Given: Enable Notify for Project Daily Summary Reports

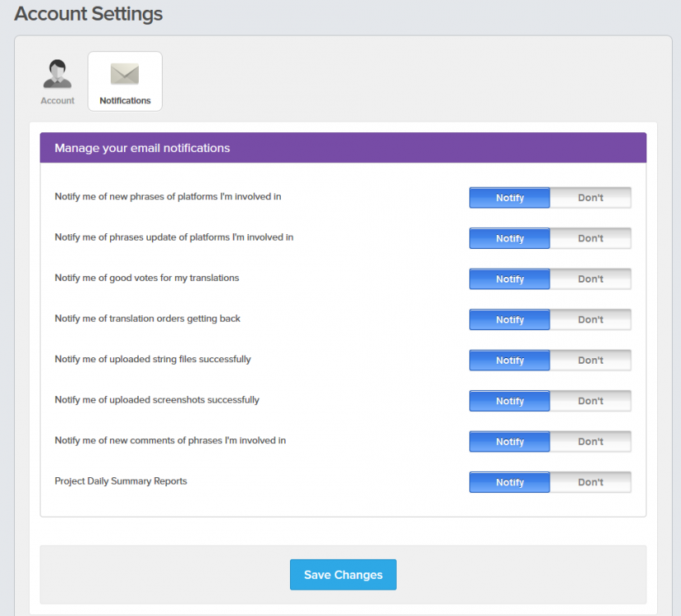Looking at the screenshot, I should 509,482.
